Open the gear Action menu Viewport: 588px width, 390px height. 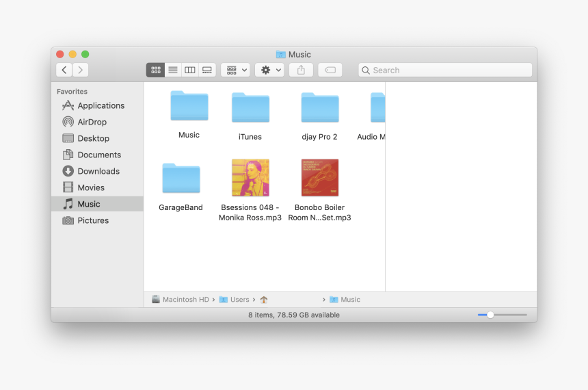pos(269,70)
